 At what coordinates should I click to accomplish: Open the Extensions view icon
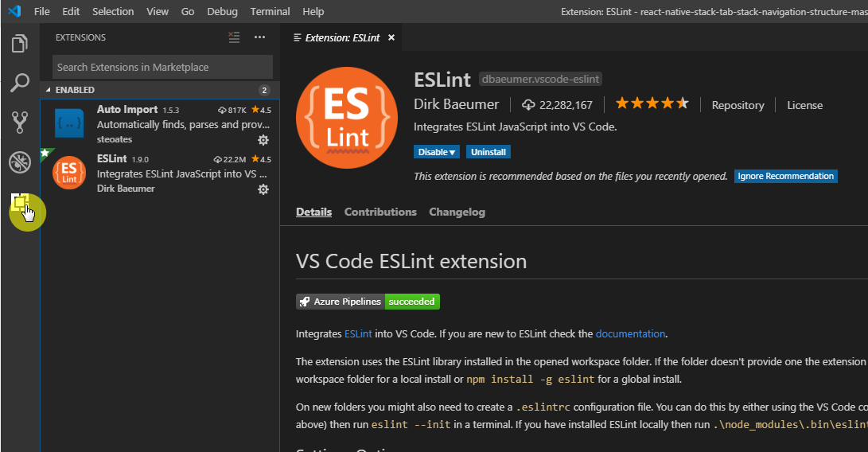click(20, 203)
